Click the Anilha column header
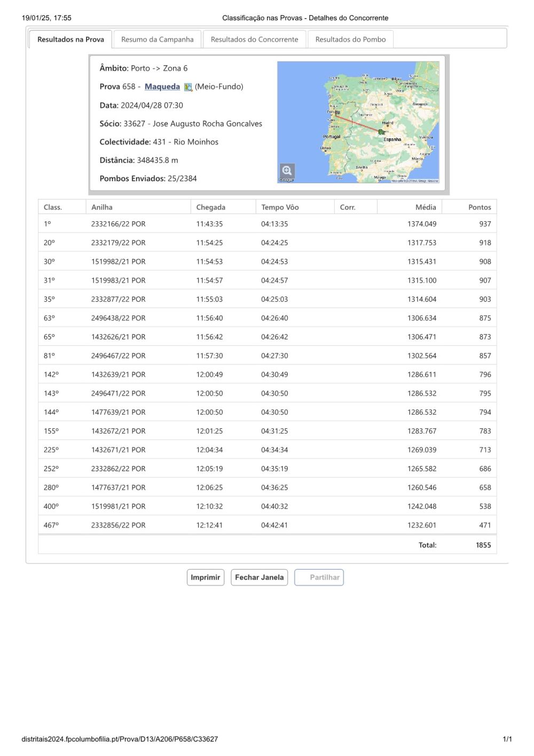534x756 pixels. click(102, 207)
